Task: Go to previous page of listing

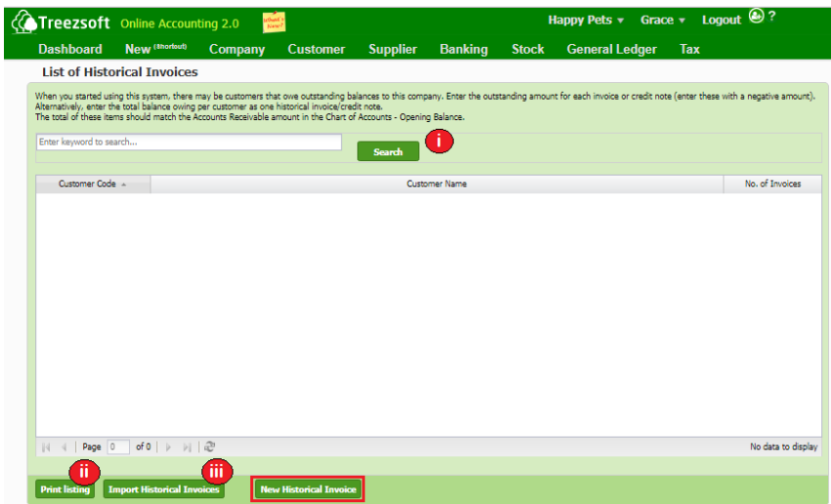Action: click(x=64, y=446)
